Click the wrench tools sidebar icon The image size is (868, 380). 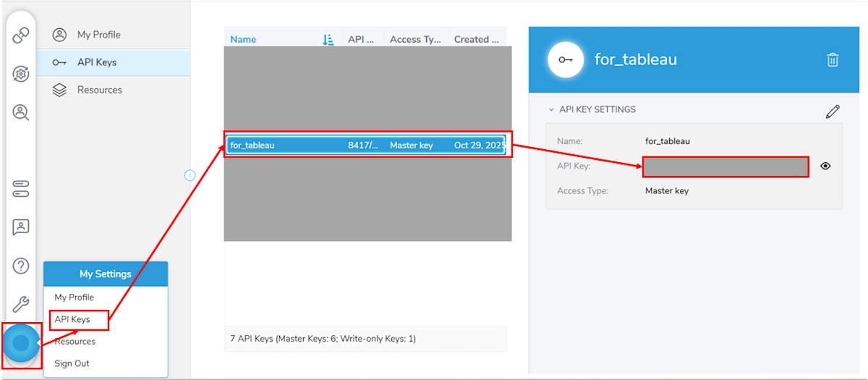click(x=21, y=304)
